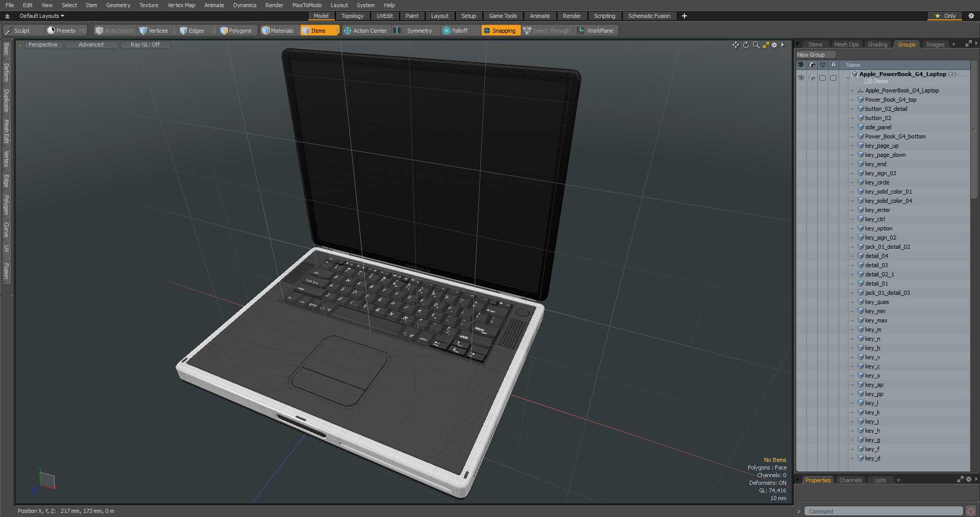
Task: Add a new panel tab next to Images
Action: coord(953,44)
